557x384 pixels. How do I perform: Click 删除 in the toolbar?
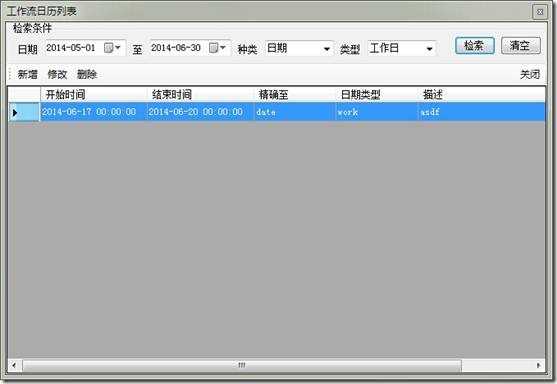pos(87,75)
